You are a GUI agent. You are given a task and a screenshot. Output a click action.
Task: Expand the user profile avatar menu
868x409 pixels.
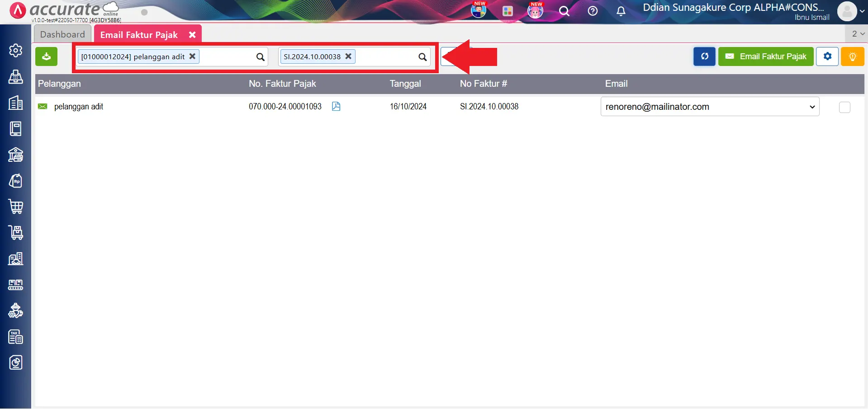[x=851, y=11]
